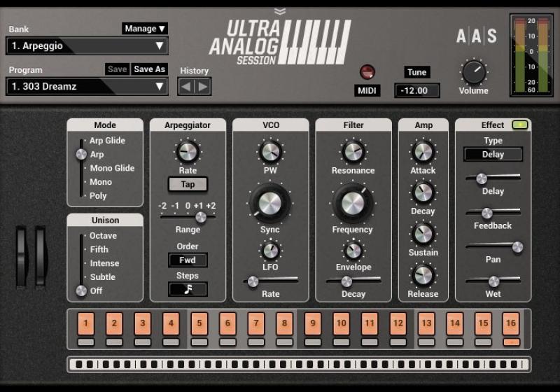Viewport: 560px width, 392px height.
Task: Click the Arpeggiator Range slider handle
Action: (201, 217)
